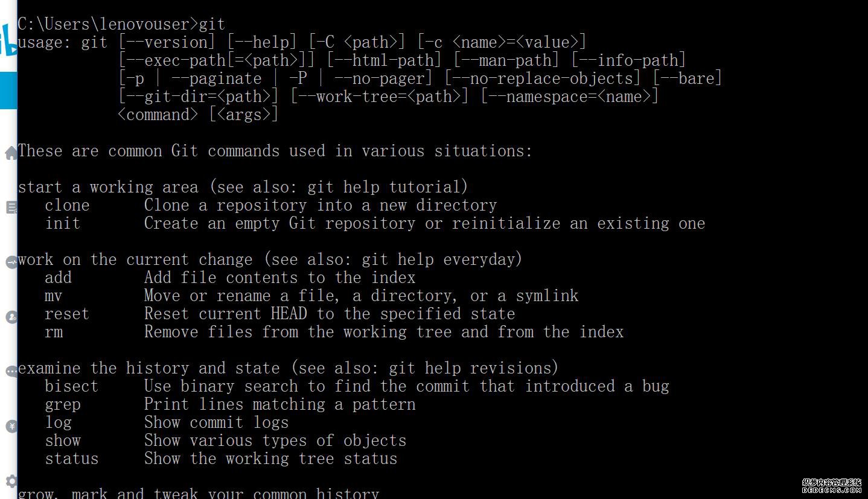Click the "grep" command line

230,404
